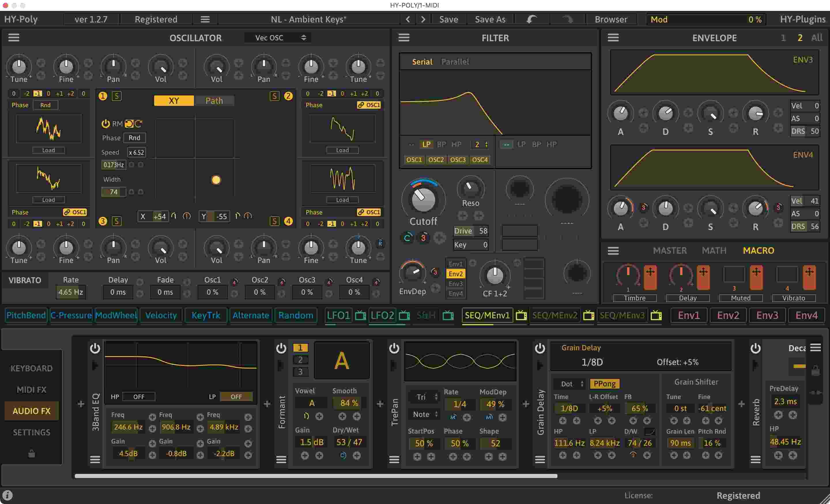Enable PPong mode in Grain Delay
The width and height of the screenshot is (830, 504).
coord(605,383)
